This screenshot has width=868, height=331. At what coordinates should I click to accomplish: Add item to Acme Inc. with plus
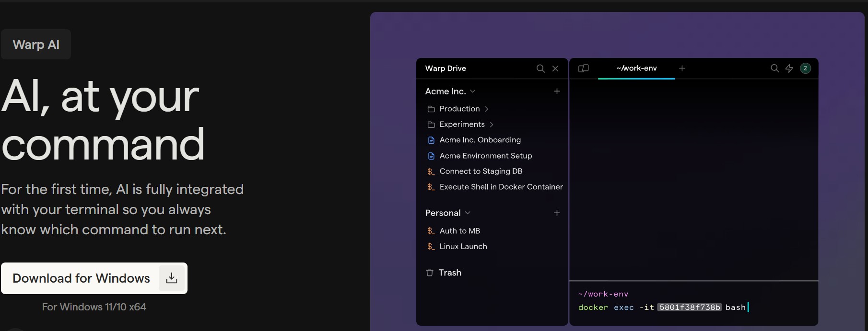click(557, 91)
